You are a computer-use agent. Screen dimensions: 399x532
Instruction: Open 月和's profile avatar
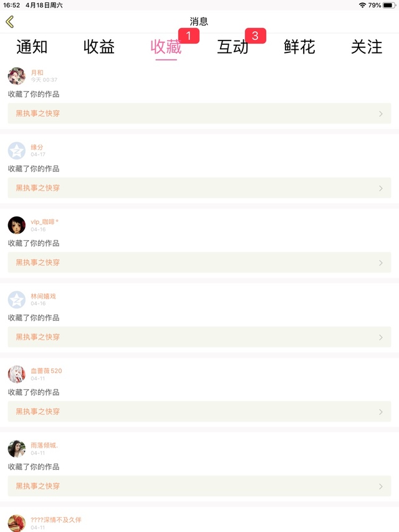coord(17,76)
